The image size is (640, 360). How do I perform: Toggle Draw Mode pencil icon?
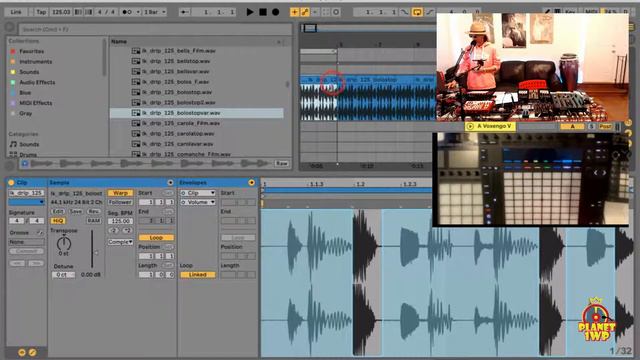click(x=547, y=12)
